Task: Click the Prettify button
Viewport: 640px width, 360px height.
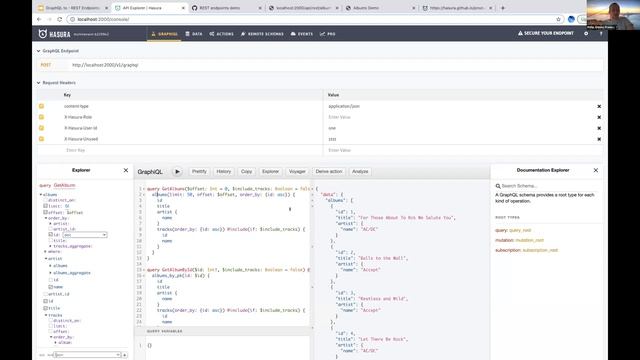Action: 199,171
